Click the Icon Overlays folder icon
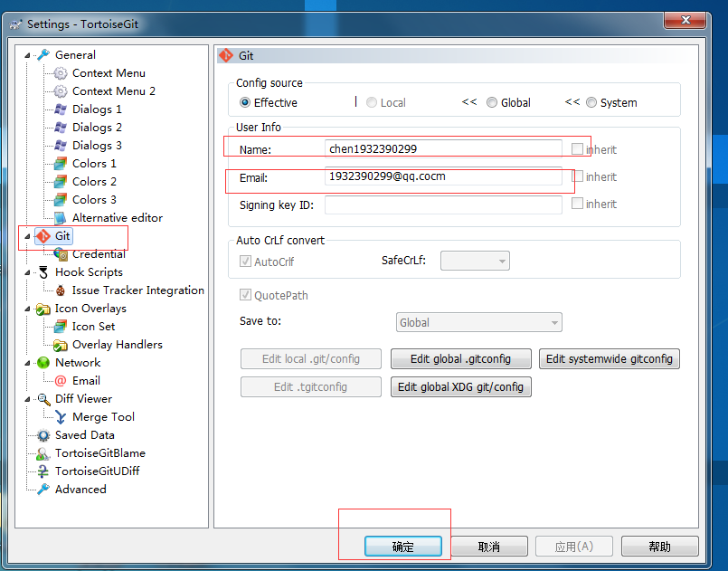 [43, 309]
